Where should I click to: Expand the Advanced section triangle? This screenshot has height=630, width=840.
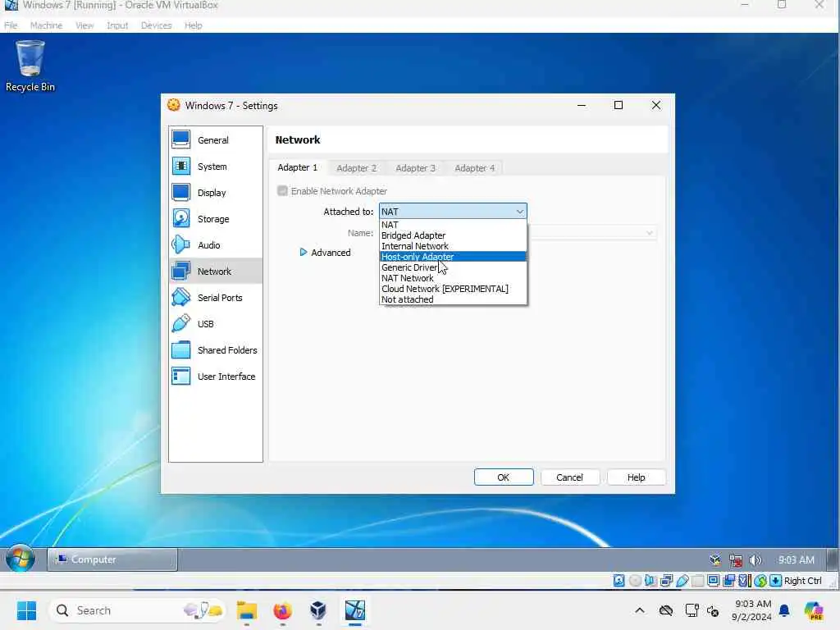304,253
